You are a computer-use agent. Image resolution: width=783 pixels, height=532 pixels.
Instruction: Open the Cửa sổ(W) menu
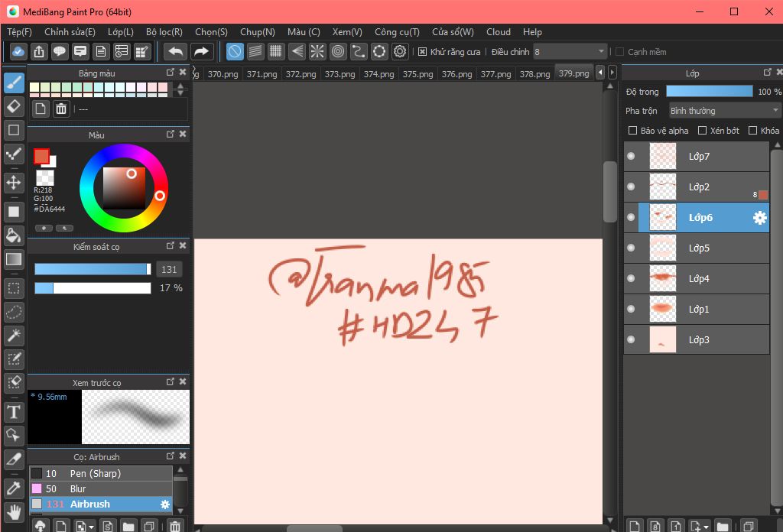coord(453,32)
